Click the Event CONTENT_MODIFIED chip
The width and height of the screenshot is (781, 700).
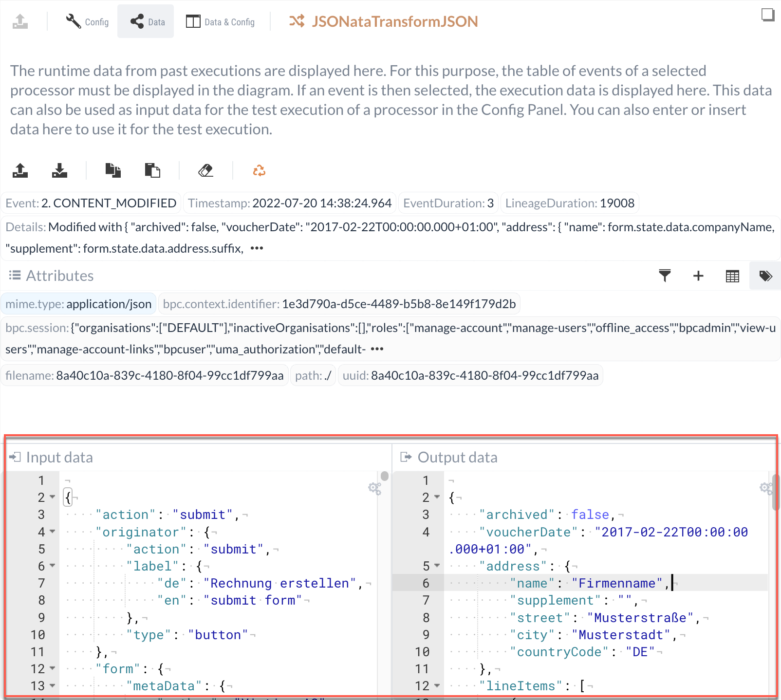pos(91,203)
